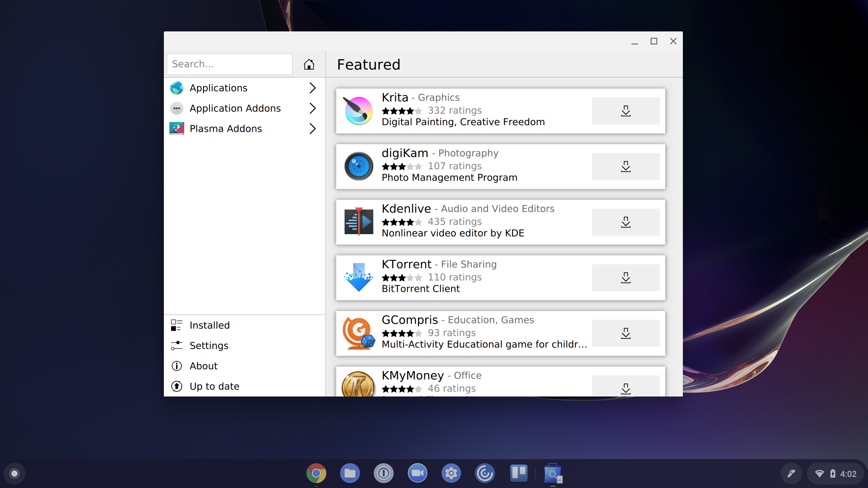Viewport: 868px width, 488px height.
Task: Install GCompris with its download button
Action: (625, 333)
